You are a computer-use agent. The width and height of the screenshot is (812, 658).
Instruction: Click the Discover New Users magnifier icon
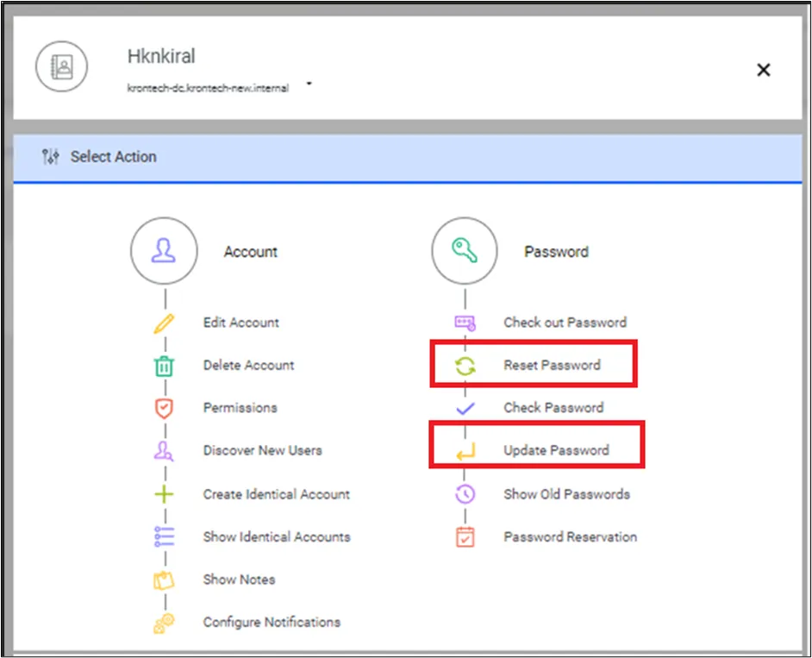pos(164,451)
